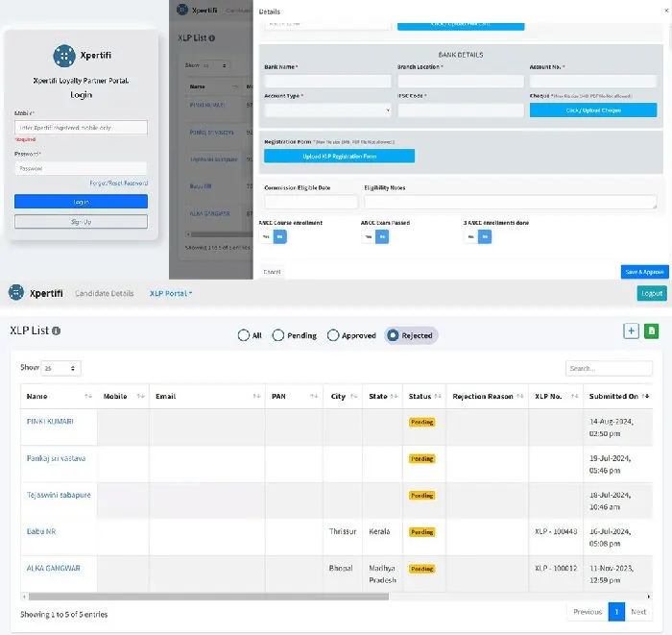
Task: Open PINKI KUMARI record link
Action: coord(50,422)
